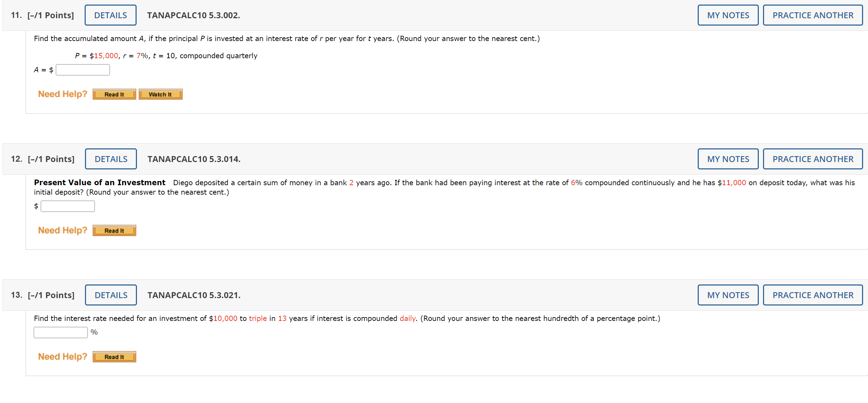Open DETAILS for problem 13
This screenshot has height=403, width=868.
pyautogui.click(x=111, y=295)
